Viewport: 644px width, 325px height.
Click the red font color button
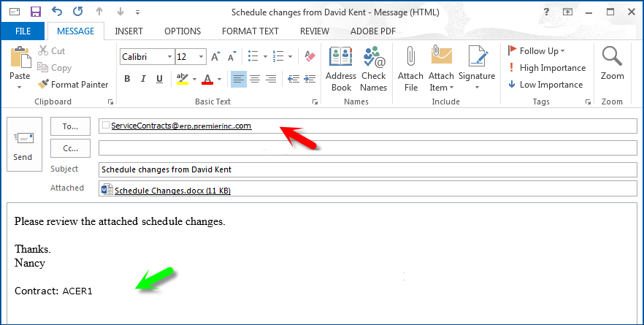(x=207, y=79)
